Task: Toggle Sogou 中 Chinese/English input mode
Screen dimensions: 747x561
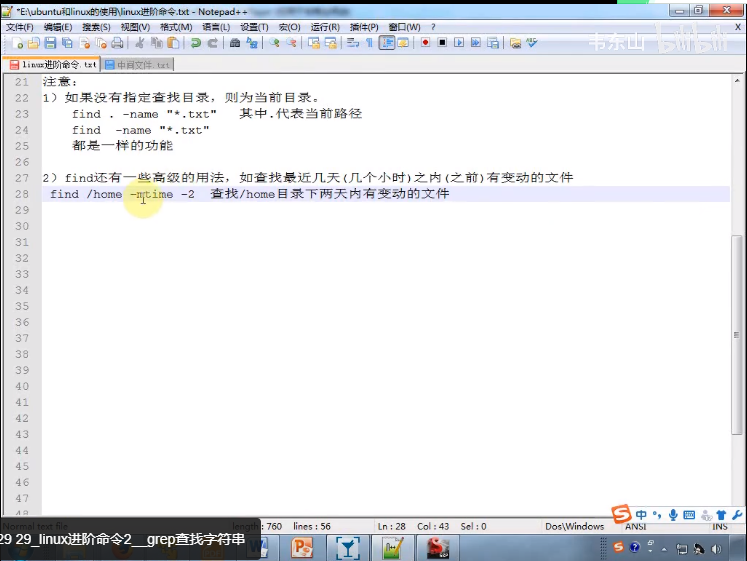Action: point(641,515)
